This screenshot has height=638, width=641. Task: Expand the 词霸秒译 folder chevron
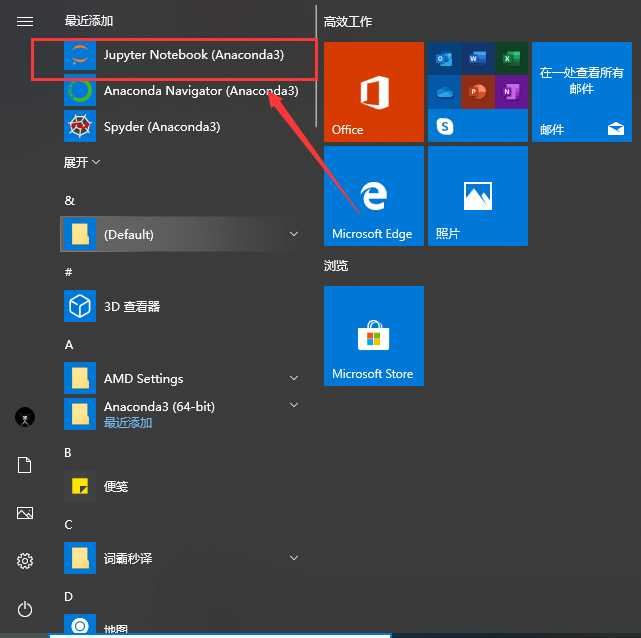[x=294, y=557]
